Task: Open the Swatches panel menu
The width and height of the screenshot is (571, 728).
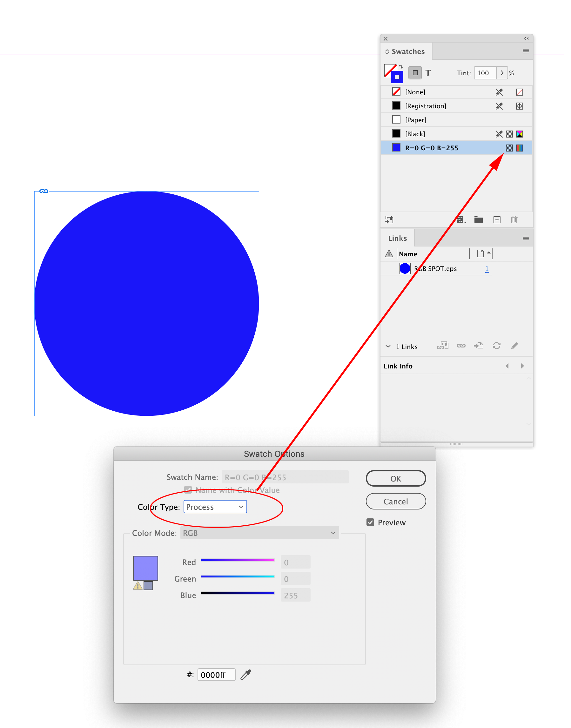Action: [x=526, y=51]
